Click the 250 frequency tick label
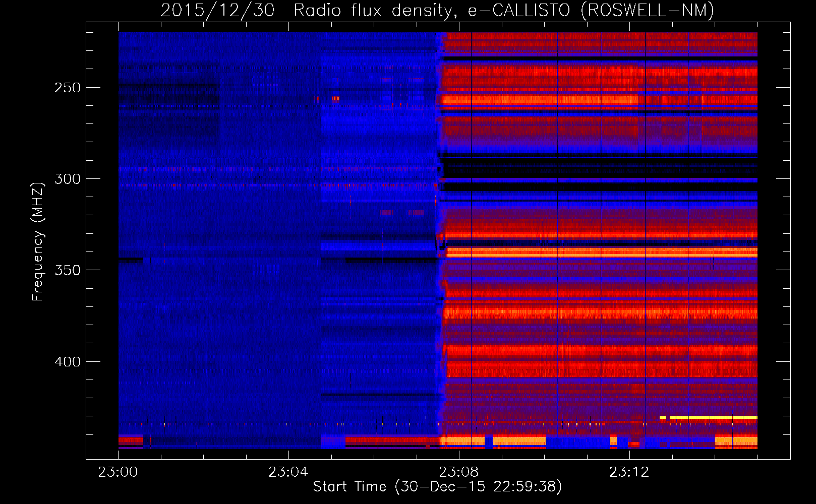The image size is (816, 504). click(x=68, y=88)
